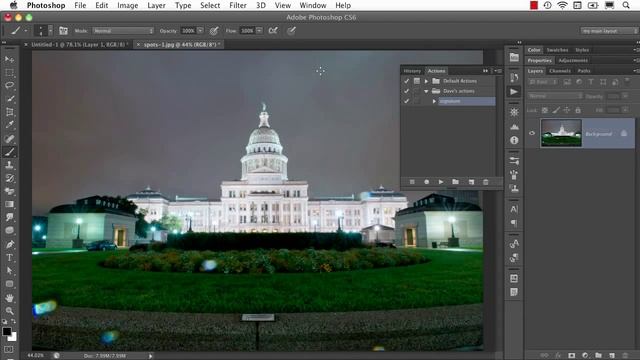Open the Character panel icon in dock
640x360 pixels.
click(514, 209)
